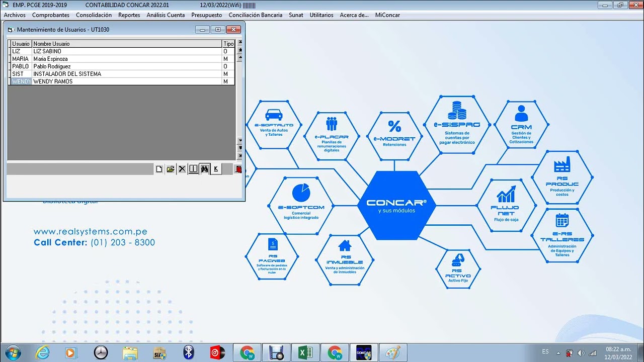Open the Conciliación Bancaria menu
This screenshot has height=362, width=644.
pyautogui.click(x=256, y=15)
